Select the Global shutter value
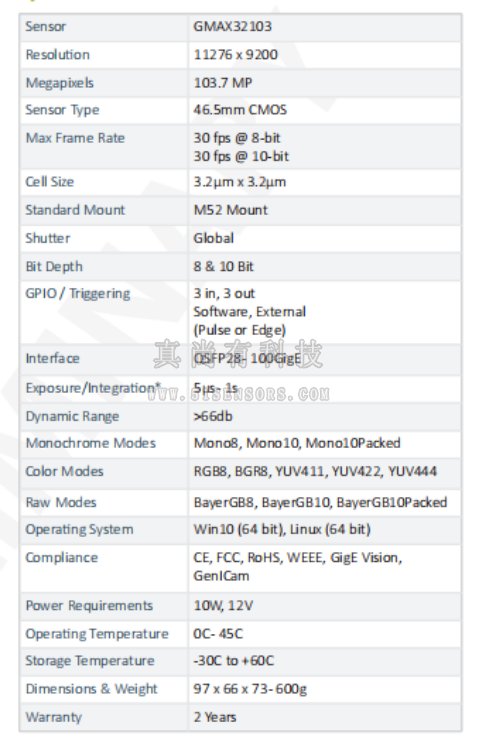Viewport: 479px width, 743px height. (x=213, y=238)
